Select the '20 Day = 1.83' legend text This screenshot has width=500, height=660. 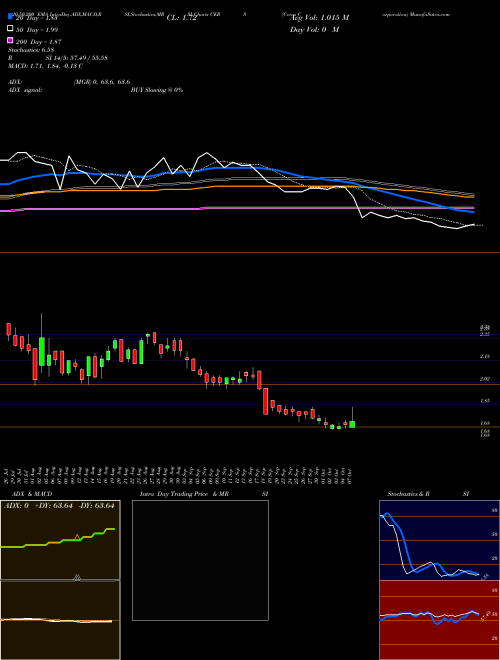pyautogui.click(x=36, y=18)
